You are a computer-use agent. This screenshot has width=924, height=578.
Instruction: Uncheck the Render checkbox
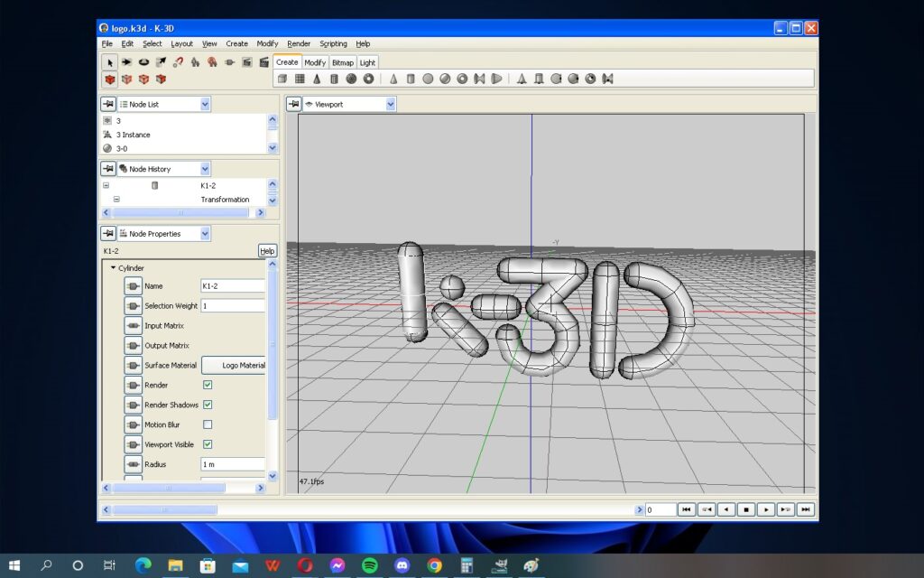[208, 385]
